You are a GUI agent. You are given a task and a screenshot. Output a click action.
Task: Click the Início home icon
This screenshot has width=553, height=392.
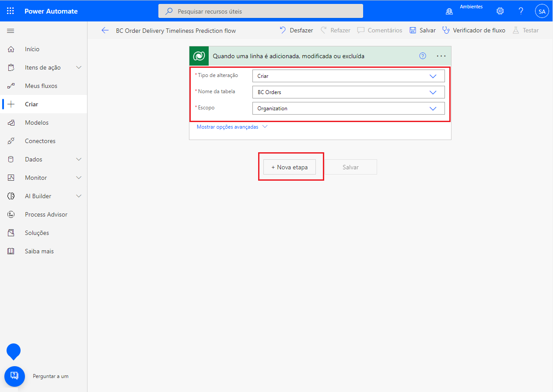[11, 49]
